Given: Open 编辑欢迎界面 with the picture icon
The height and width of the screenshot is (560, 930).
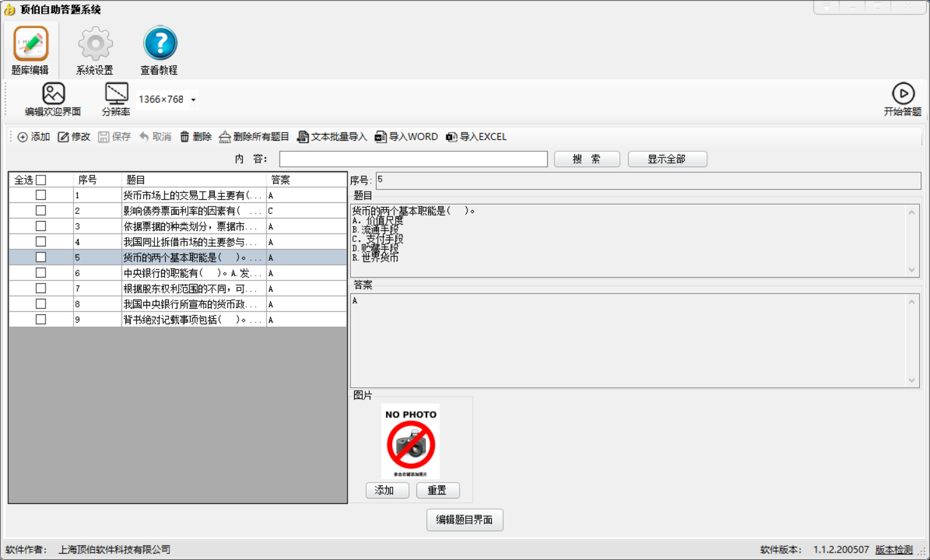Looking at the screenshot, I should (x=55, y=93).
